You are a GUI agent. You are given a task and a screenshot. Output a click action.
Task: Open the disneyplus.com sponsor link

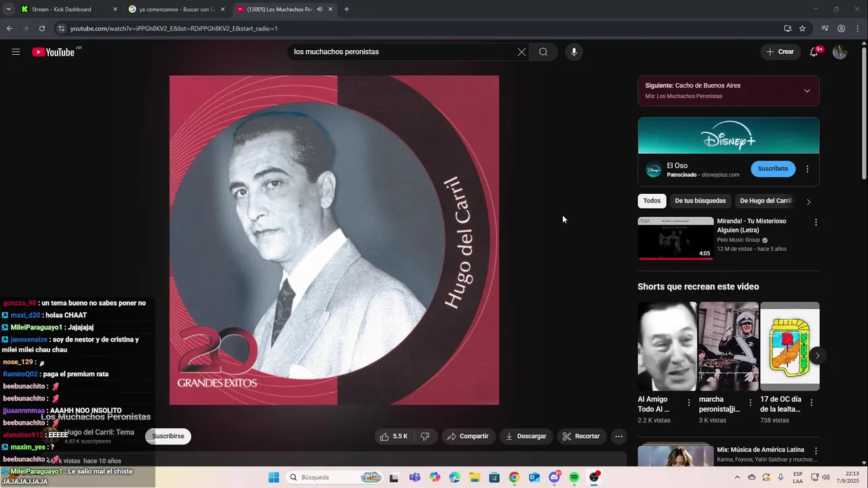tap(720, 175)
